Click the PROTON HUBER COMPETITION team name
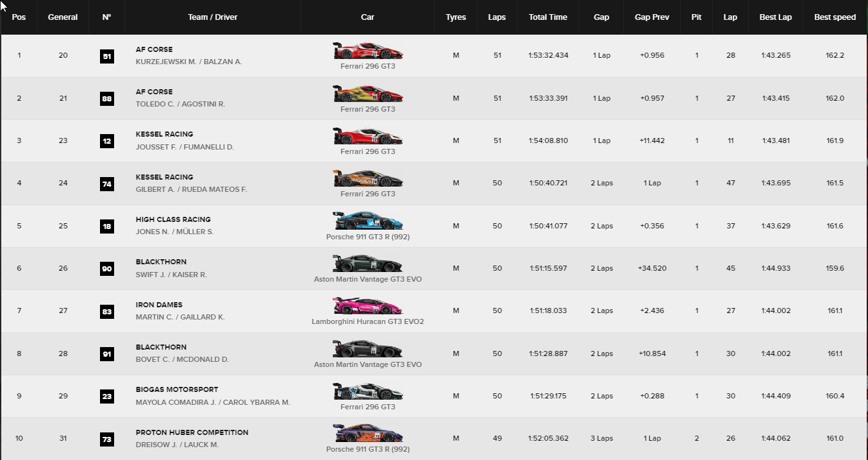The image size is (868, 460). tap(192, 432)
